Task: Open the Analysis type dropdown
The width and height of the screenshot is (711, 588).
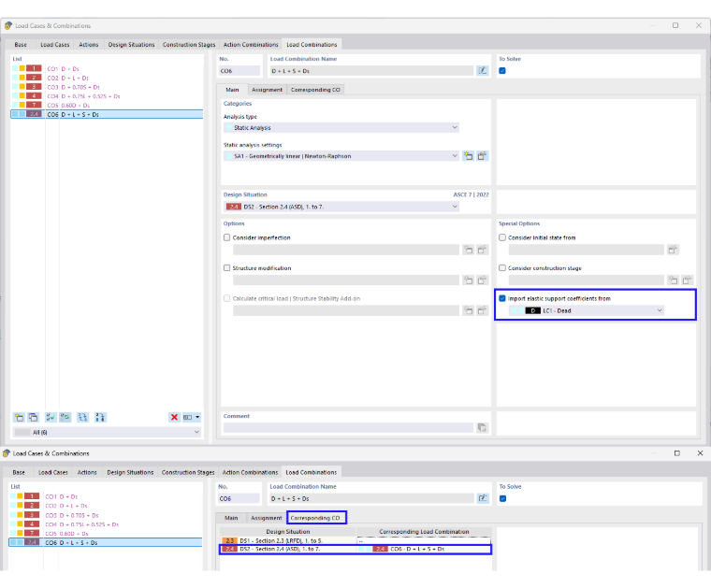Action: tap(341, 128)
